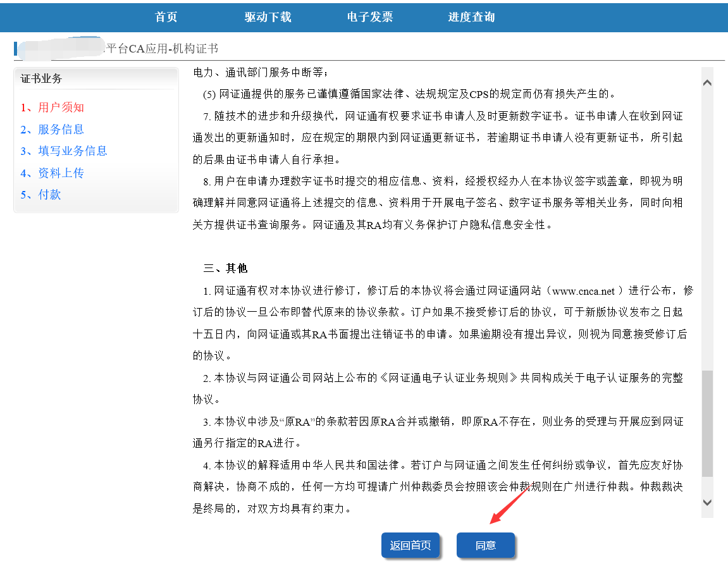This screenshot has height=566, width=728.
Task: Go to step 5、付款
Action: pos(41,195)
